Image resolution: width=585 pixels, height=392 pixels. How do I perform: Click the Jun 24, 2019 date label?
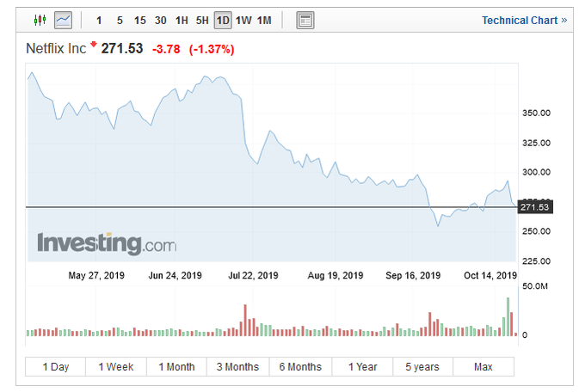(175, 276)
